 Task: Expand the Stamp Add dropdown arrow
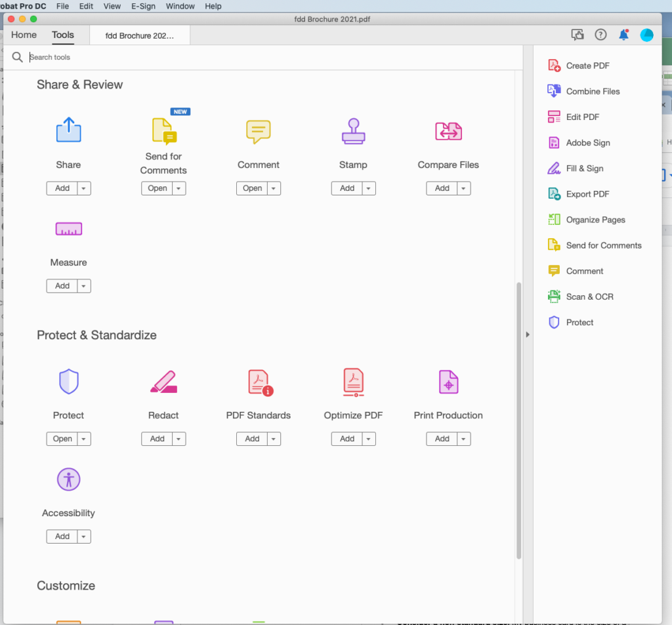point(369,188)
